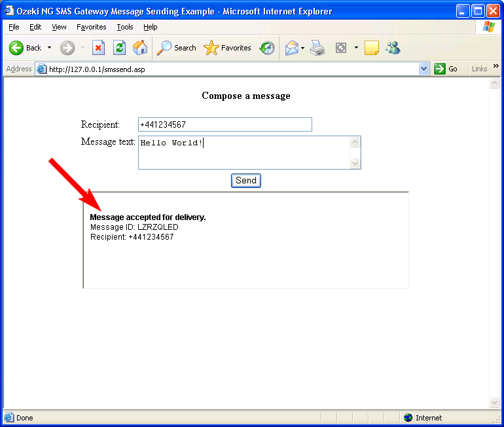Click the yellow Discuss note icon

(x=372, y=48)
